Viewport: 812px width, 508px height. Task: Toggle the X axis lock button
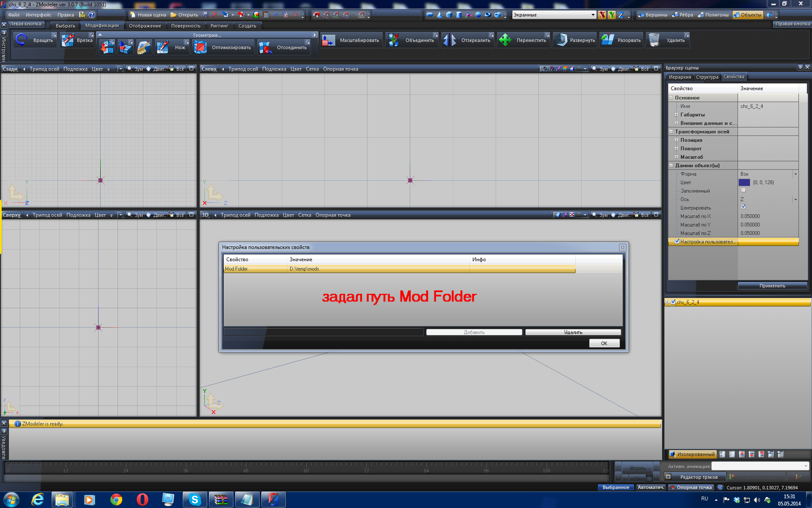point(601,15)
